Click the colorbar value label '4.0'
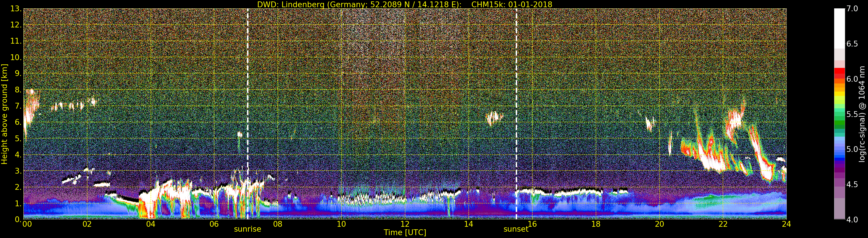868x238 pixels. click(x=852, y=220)
